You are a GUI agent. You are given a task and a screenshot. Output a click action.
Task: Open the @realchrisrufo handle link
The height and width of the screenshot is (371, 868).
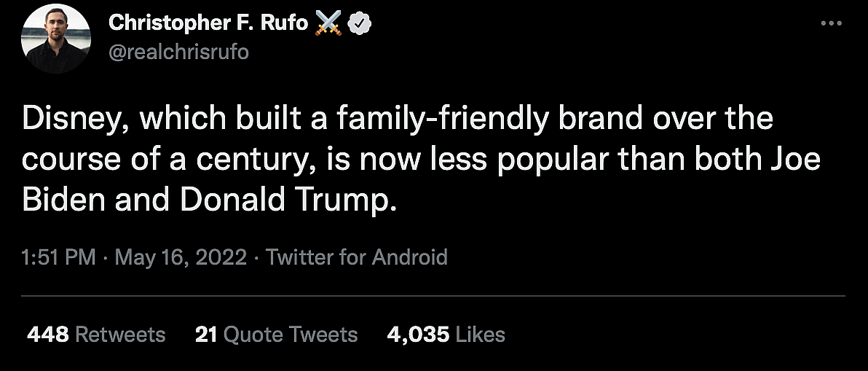(x=178, y=52)
